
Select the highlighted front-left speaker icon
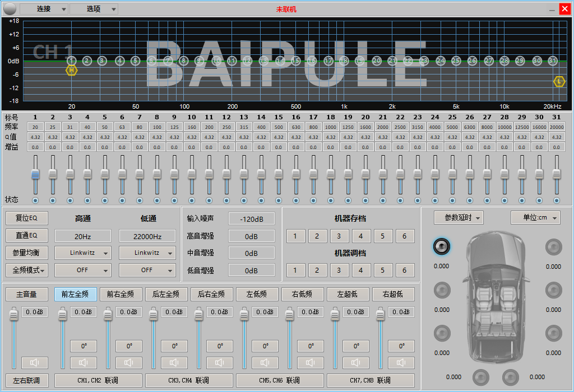pos(442,247)
